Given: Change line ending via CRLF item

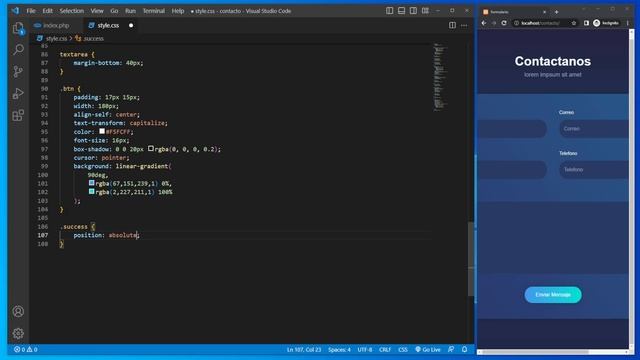Looking at the screenshot, I should [385, 349].
